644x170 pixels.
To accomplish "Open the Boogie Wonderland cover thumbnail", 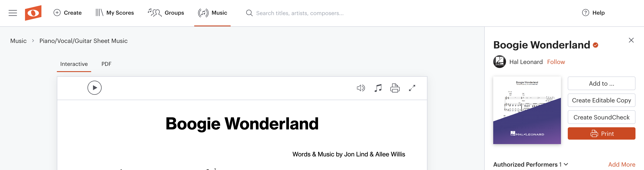I will [527, 110].
